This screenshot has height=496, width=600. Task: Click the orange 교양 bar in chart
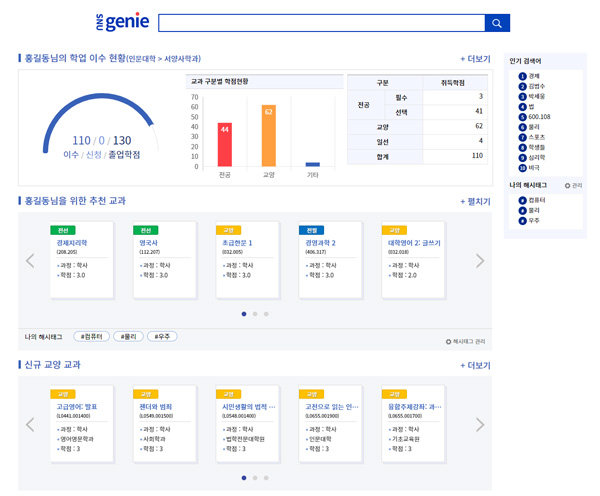tap(269, 135)
